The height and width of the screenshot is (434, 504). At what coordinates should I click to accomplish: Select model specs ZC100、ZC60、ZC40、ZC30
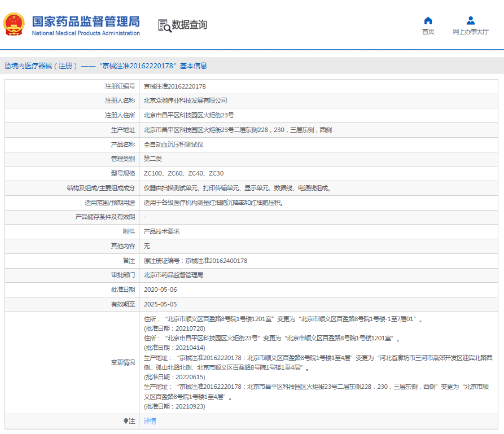point(183,174)
